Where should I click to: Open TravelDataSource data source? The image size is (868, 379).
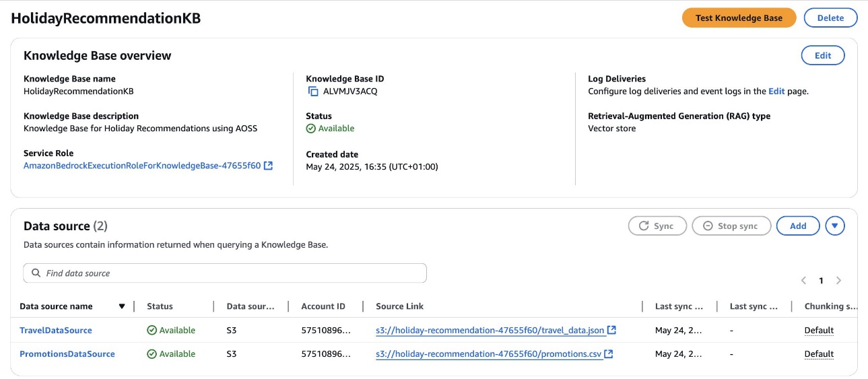pyautogui.click(x=56, y=331)
